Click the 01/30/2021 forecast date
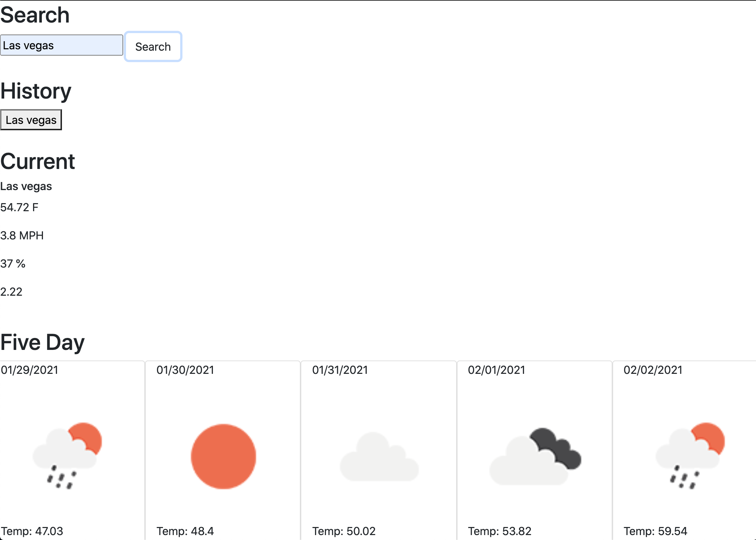This screenshot has width=756, height=540. pos(185,370)
